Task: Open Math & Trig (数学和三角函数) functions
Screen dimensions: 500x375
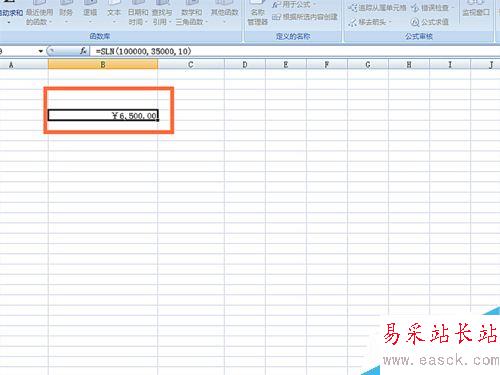Action: (x=192, y=14)
